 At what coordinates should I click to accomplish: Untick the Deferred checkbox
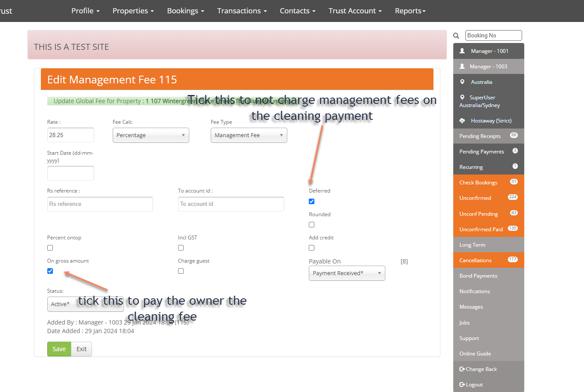tap(312, 202)
